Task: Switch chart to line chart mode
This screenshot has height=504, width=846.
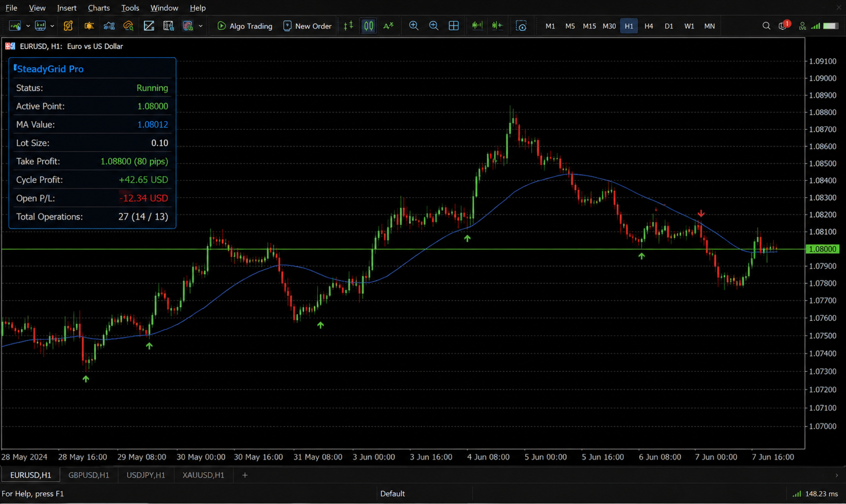Action: (389, 26)
